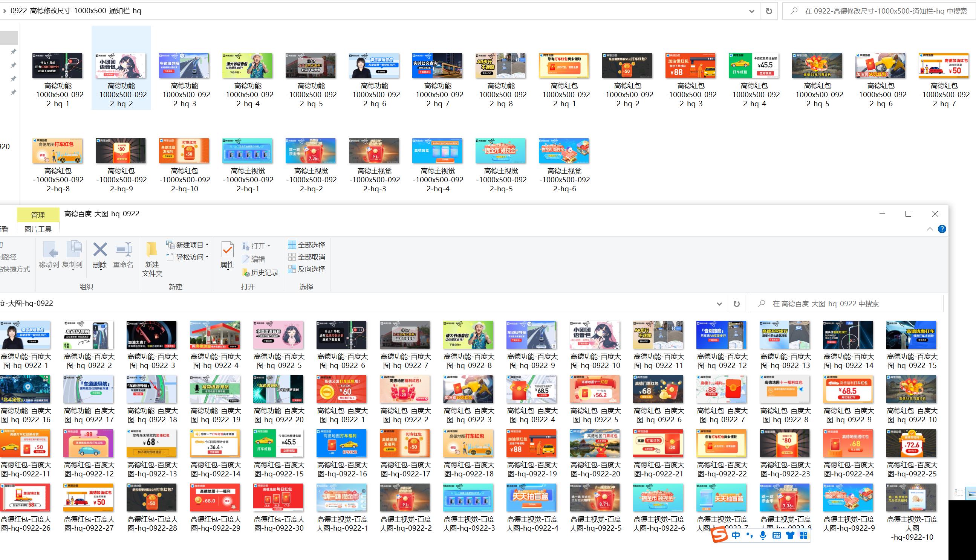Select file 高德主视觉-百度大图-hq-0922-4 thumbnail
This screenshot has width=976, height=560.
click(x=532, y=498)
